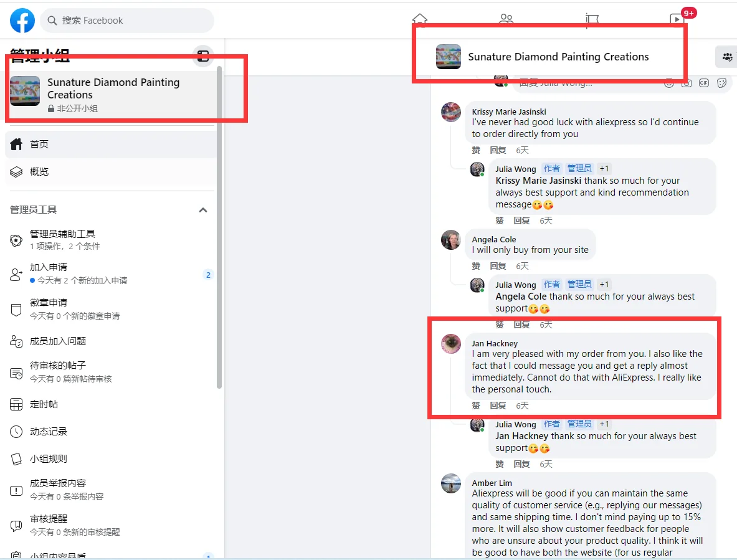Click the icon beside 成员加入问题
Screen dimensions: 737x560
coord(16,341)
